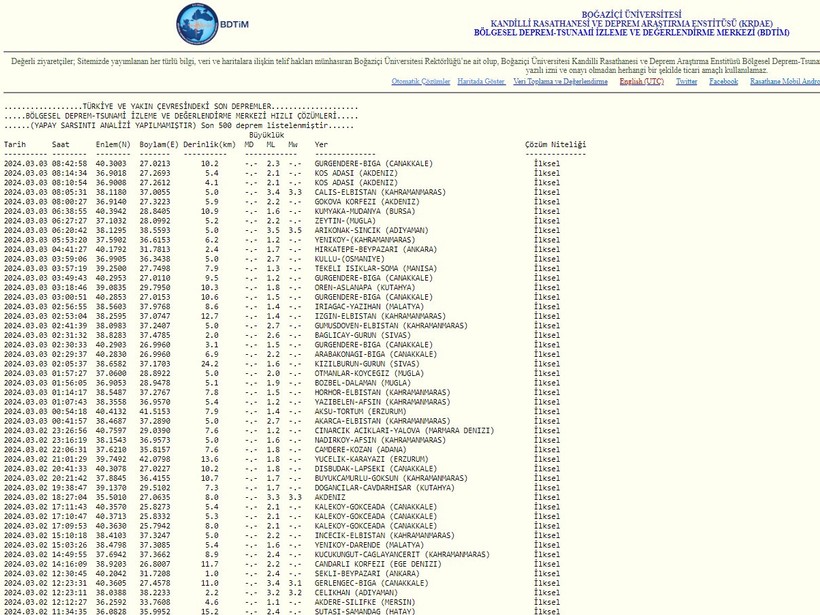This screenshot has height=615, width=820.
Task: Select location GERLENGEC-BIGA (CANAKKALE)
Action: (371, 584)
